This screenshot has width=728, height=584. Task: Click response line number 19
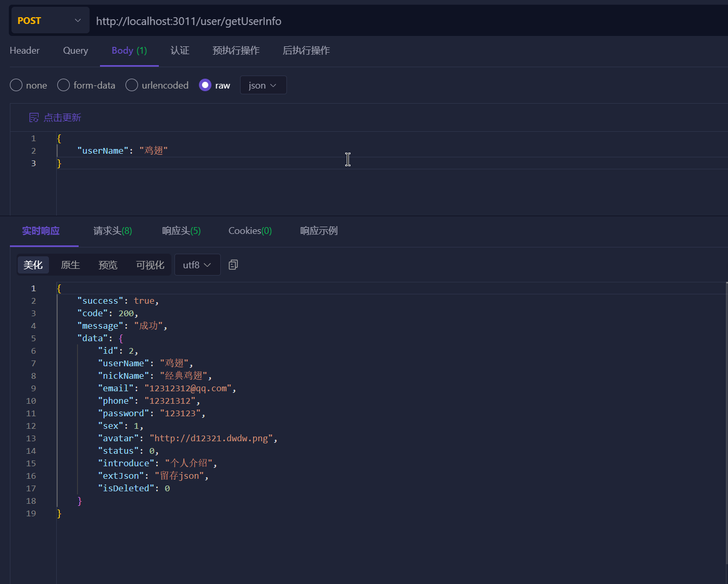click(x=31, y=513)
